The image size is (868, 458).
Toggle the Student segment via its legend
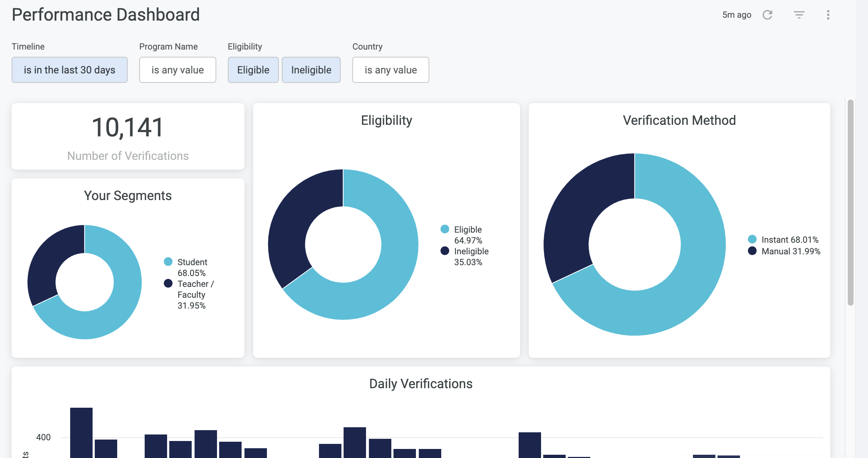point(168,262)
